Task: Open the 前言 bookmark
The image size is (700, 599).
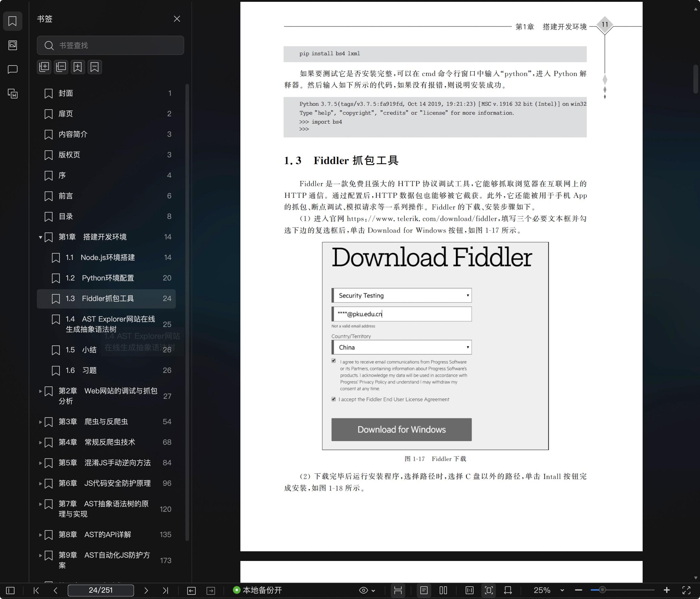Action: pyautogui.click(x=106, y=196)
